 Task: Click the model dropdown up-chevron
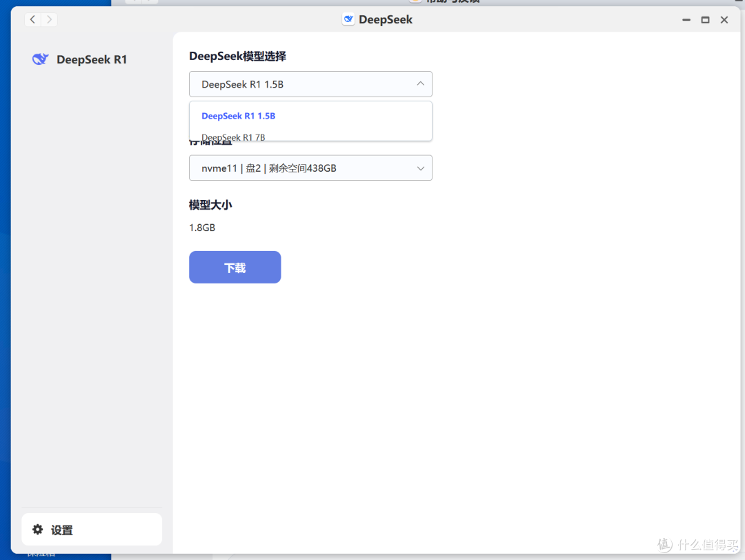click(421, 83)
